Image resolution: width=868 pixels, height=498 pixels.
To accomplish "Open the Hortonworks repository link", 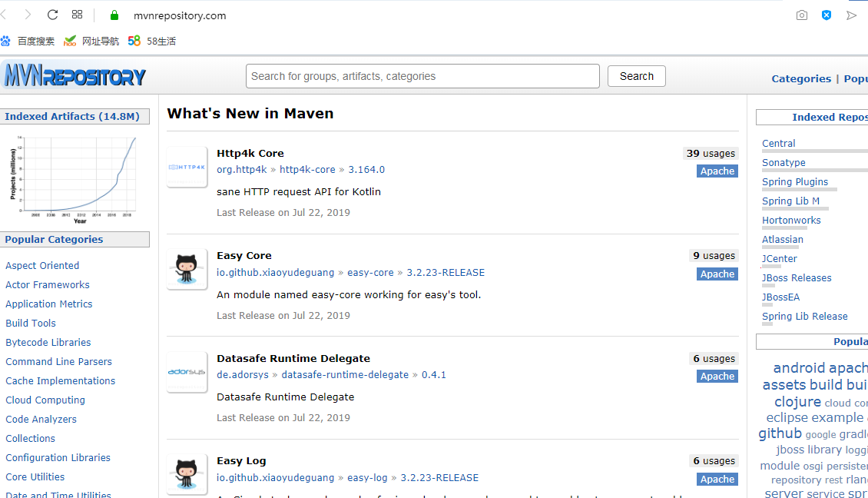I will click(791, 220).
